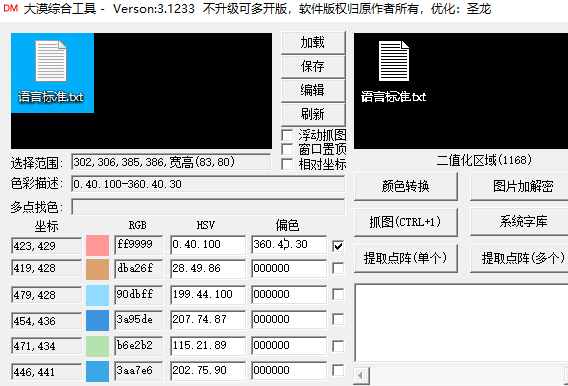Image resolution: width=568 pixels, height=386 pixels.
Task: Click RGB field b6e2b2
Action: 139,345
